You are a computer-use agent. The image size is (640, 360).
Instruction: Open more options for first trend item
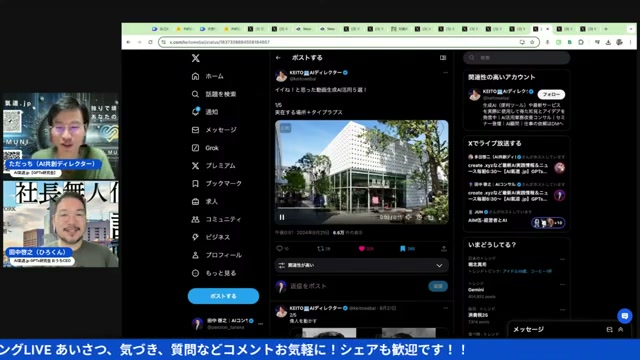pos(562,259)
